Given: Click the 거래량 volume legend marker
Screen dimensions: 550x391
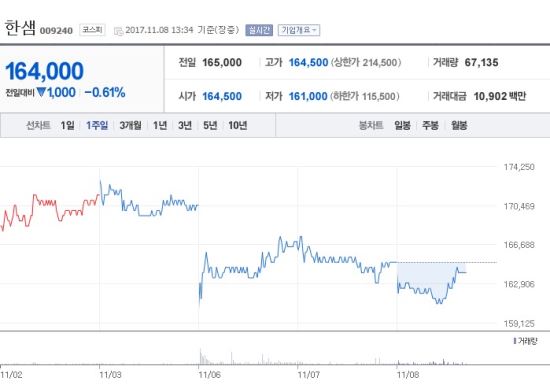Looking at the screenshot, I should click(515, 341).
